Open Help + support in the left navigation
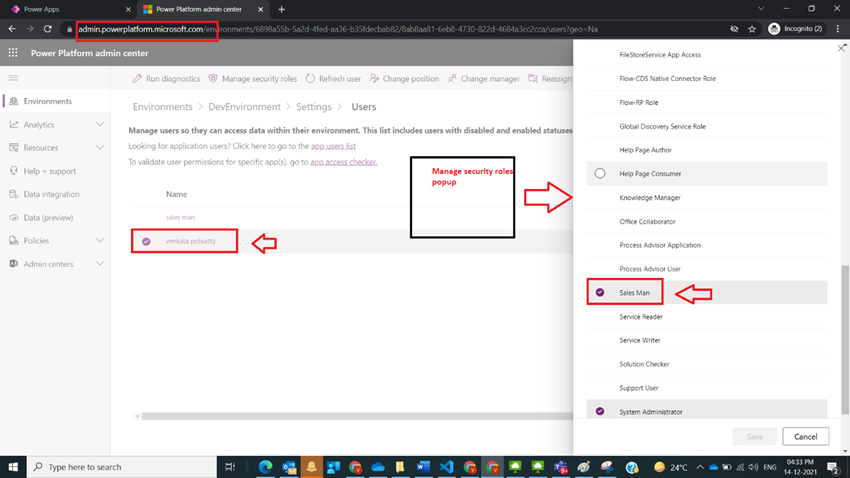 click(x=55, y=171)
